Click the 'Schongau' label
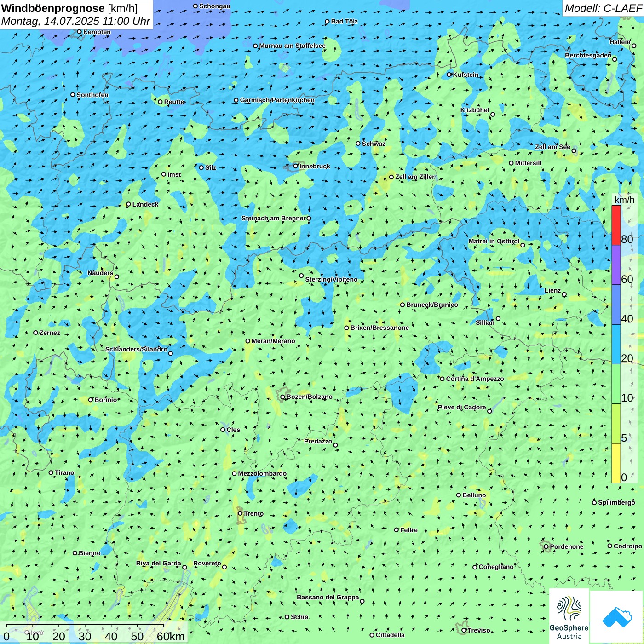The image size is (644, 644). (215, 6)
